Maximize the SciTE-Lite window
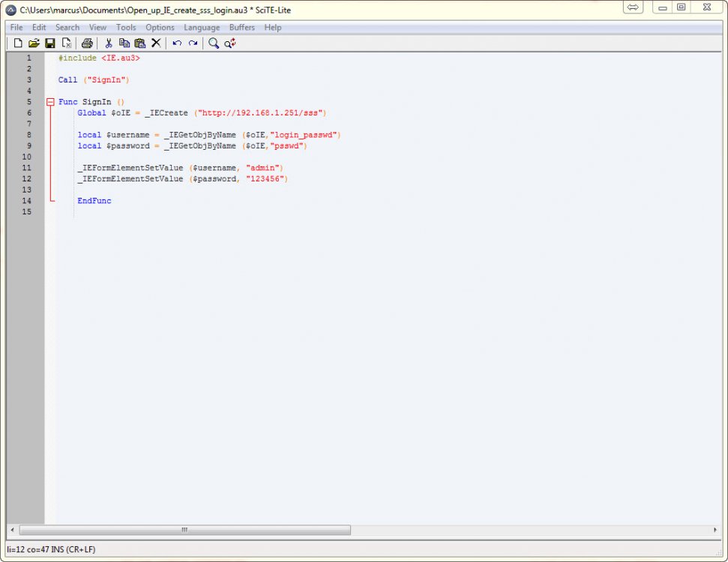 tap(681, 7)
